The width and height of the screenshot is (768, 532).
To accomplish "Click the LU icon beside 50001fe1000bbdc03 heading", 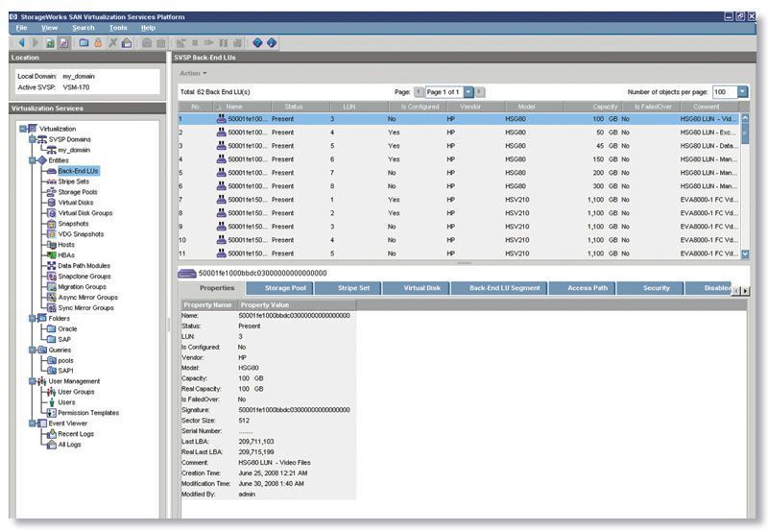I will coord(186,274).
